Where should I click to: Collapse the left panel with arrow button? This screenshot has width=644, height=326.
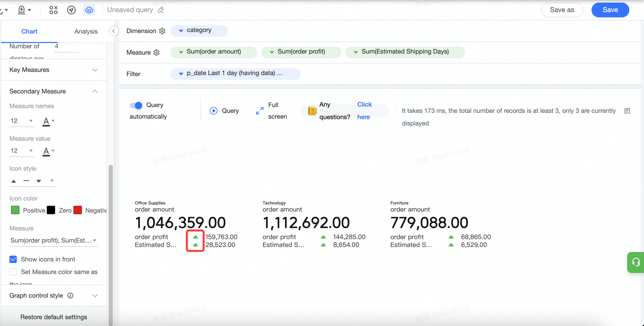[114, 31]
